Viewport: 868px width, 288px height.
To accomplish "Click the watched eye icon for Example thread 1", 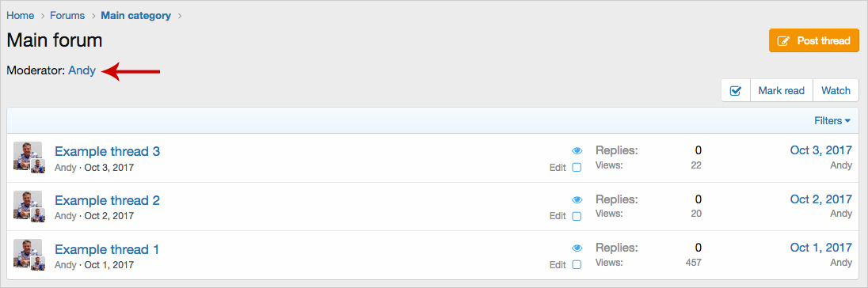I will tap(577, 248).
